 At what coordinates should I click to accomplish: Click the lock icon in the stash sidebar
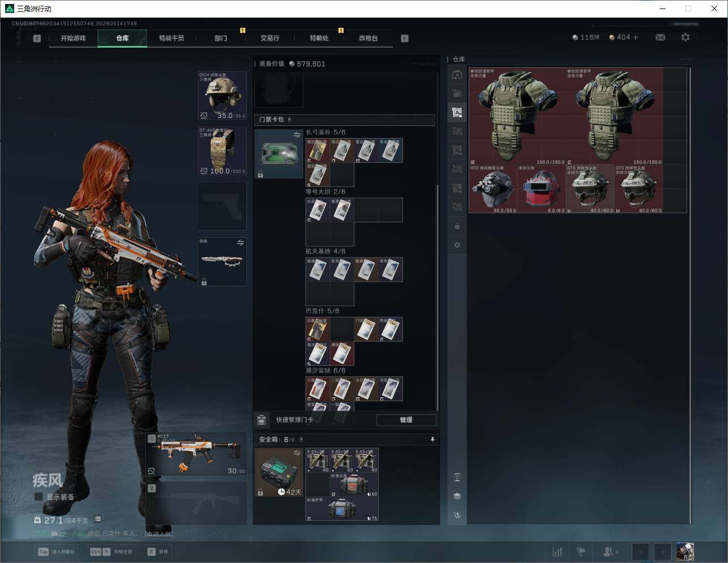[x=457, y=226]
